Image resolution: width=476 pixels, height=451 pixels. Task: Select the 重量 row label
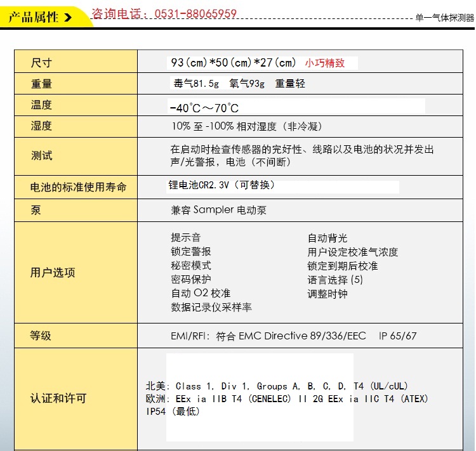click(41, 84)
